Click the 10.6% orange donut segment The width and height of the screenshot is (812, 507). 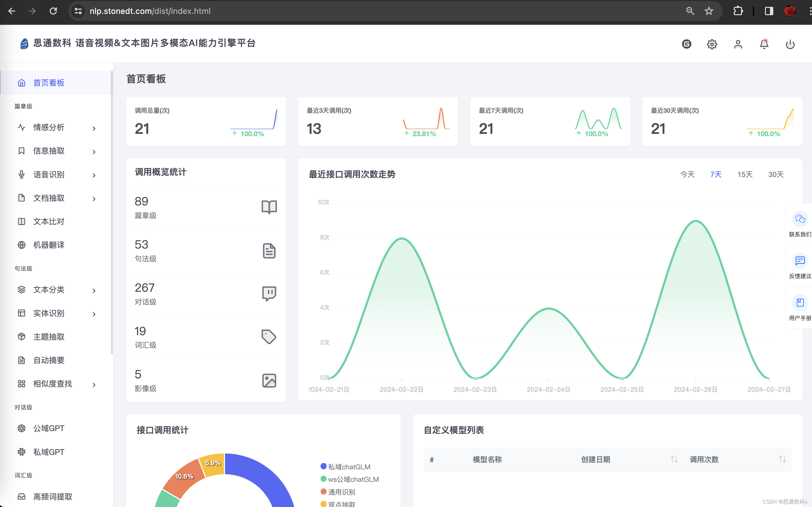tap(184, 477)
